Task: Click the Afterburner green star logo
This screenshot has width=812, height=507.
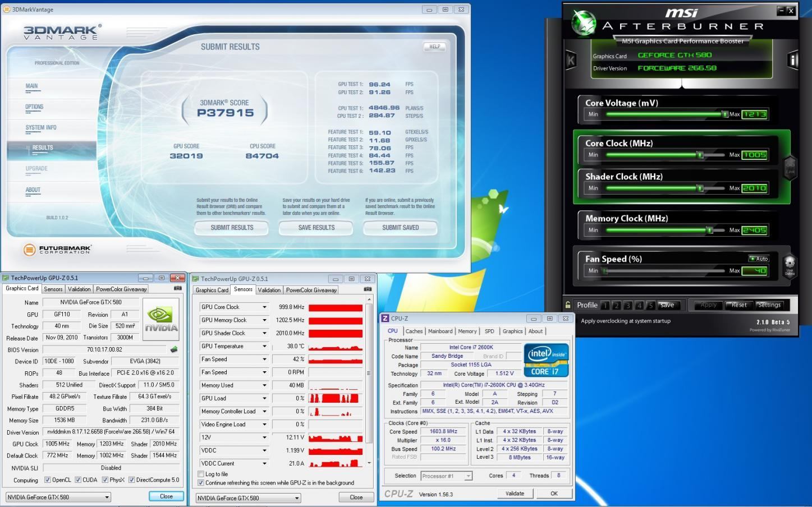Action: [x=583, y=23]
